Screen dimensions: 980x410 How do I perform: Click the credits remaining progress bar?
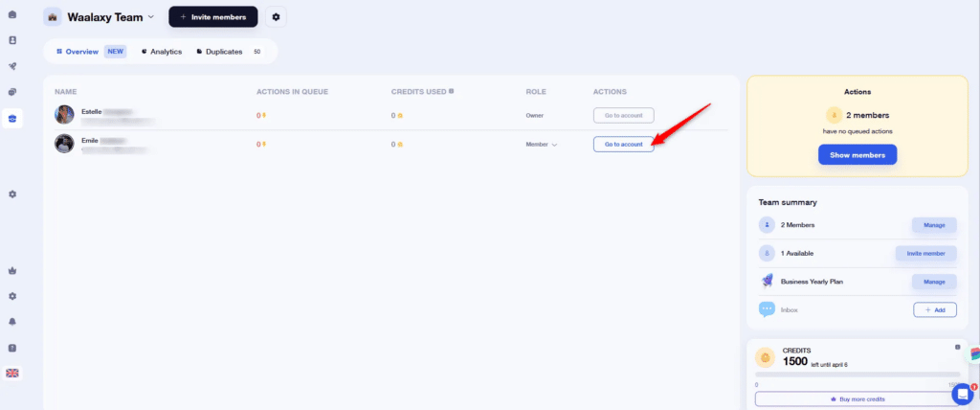tap(857, 374)
